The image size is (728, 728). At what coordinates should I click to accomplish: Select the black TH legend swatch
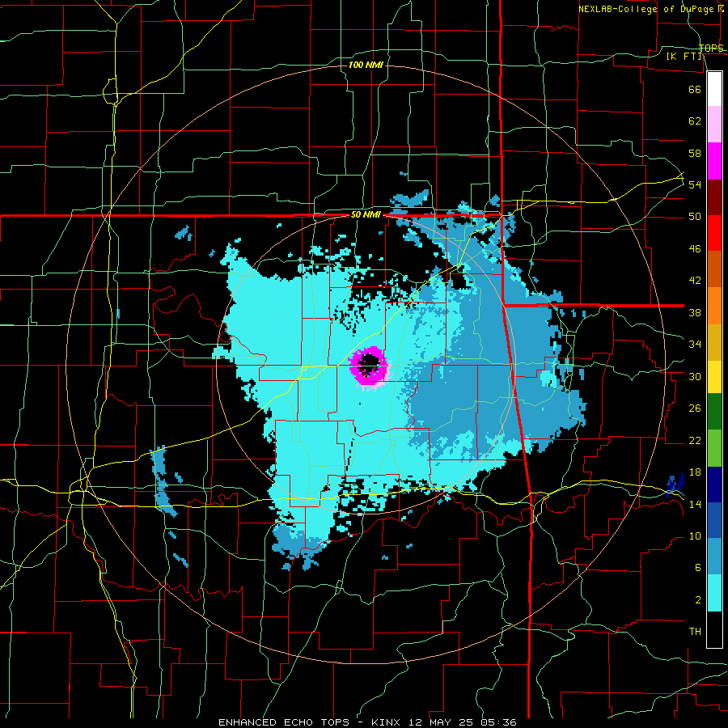pyautogui.click(x=714, y=629)
